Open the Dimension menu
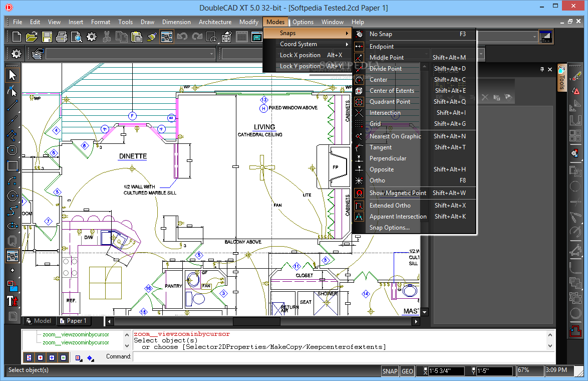 (x=176, y=22)
